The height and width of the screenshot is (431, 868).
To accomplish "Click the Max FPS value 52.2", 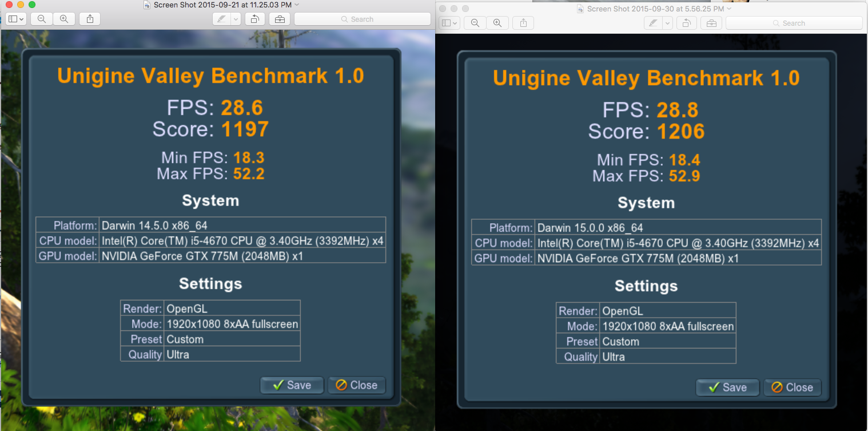I will coord(249,173).
